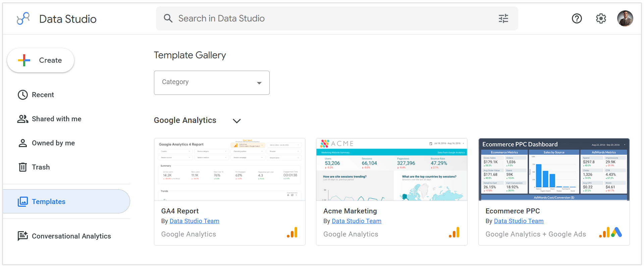Click the GA4 Report title
644x268 pixels.
(x=180, y=211)
